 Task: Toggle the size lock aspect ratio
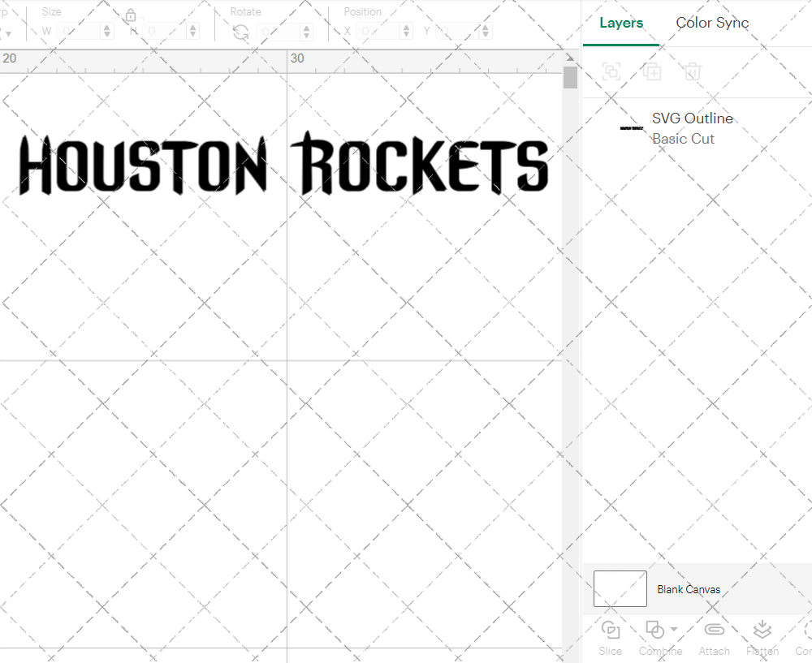[x=131, y=15]
